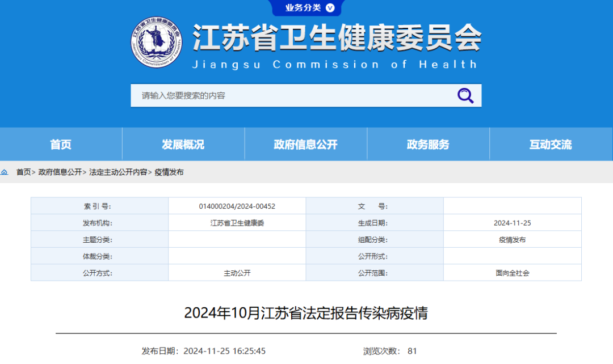Follow the 法定主动公开内容 breadcrumb link
This screenshot has height=364, width=613.
(118, 172)
